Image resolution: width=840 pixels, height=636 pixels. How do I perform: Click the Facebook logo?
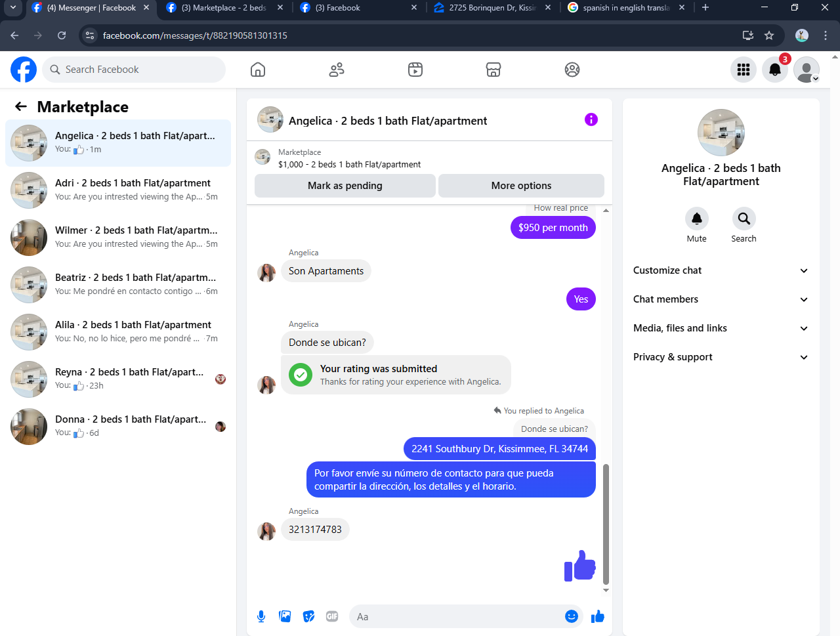pos(24,70)
